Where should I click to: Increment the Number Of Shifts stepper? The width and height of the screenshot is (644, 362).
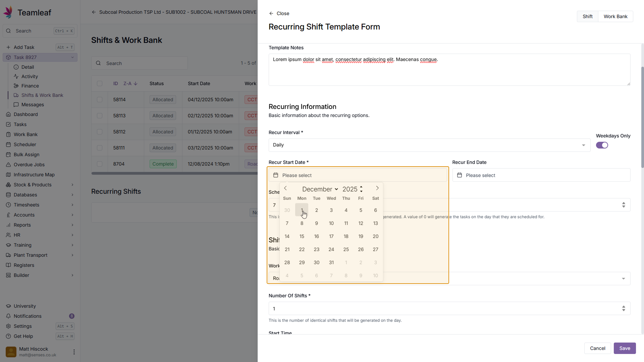(x=624, y=306)
